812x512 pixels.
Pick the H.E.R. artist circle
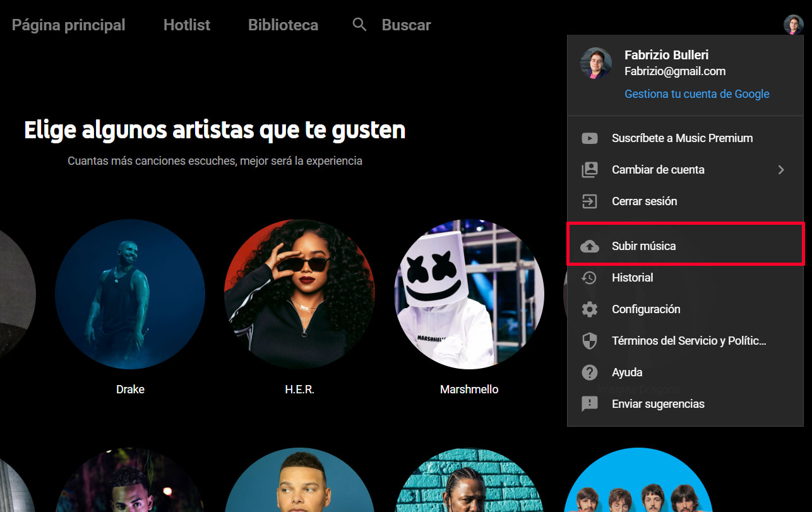click(300, 294)
